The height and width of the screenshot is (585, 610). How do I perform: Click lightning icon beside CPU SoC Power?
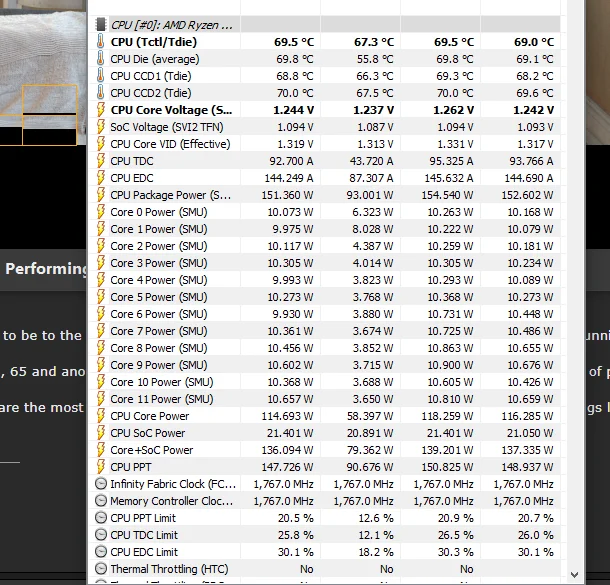point(101,433)
